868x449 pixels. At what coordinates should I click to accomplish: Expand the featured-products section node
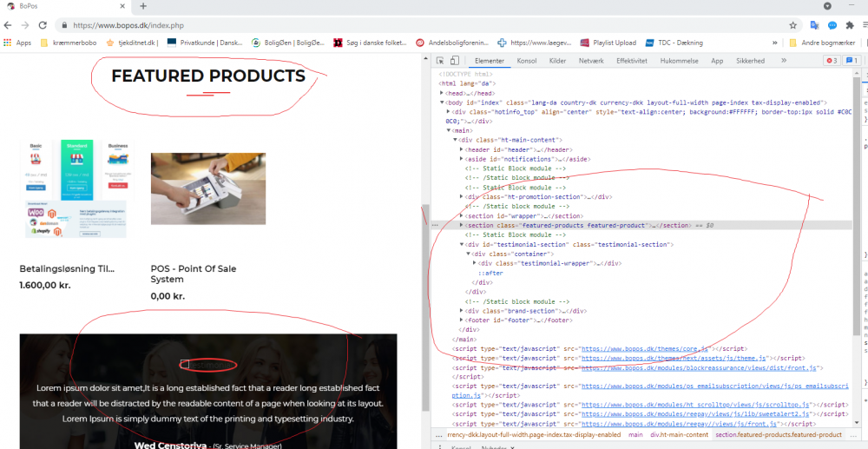point(462,225)
